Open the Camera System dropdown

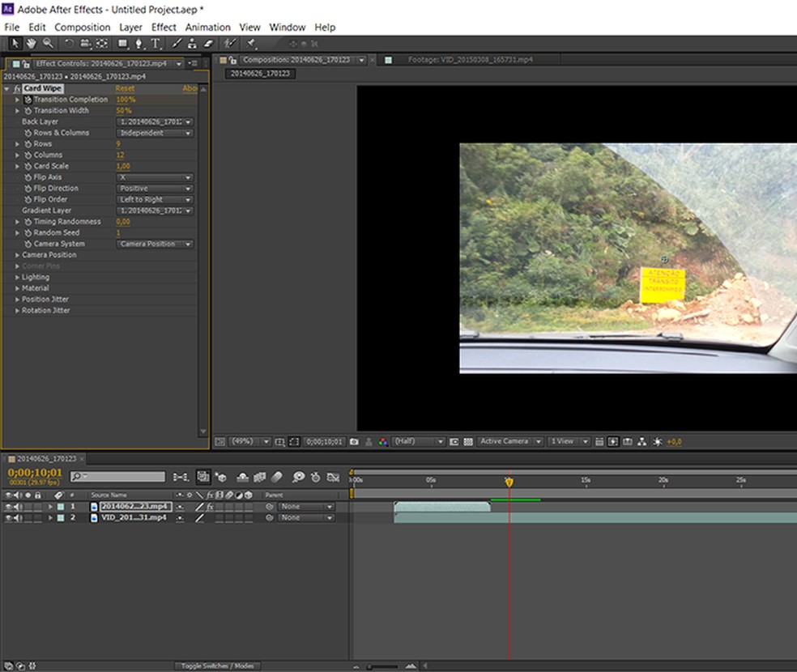click(x=155, y=244)
